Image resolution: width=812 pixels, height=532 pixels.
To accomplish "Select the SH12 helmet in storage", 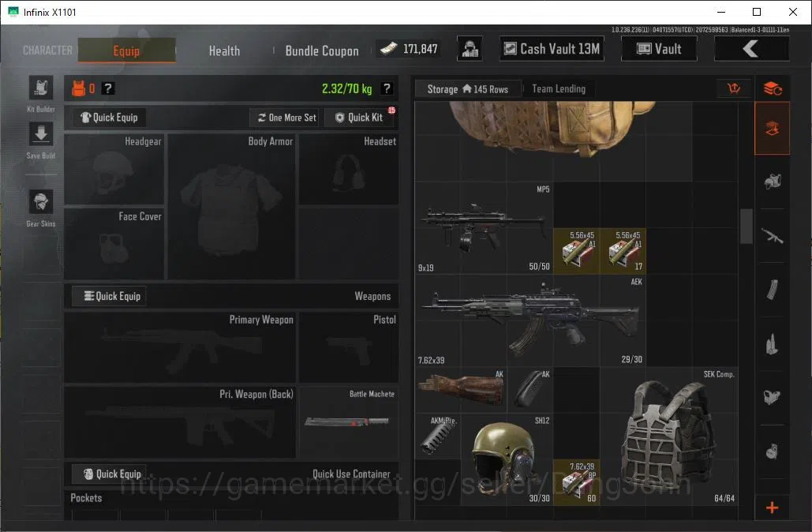I will coord(507,460).
